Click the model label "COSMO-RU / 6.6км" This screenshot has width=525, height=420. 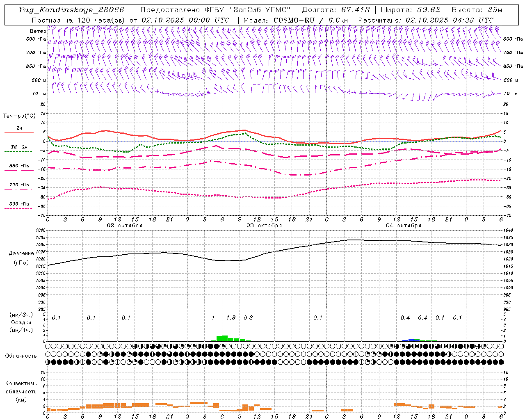coord(311,20)
